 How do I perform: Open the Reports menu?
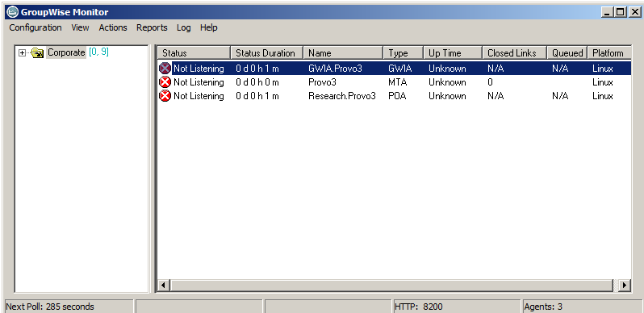click(x=152, y=27)
